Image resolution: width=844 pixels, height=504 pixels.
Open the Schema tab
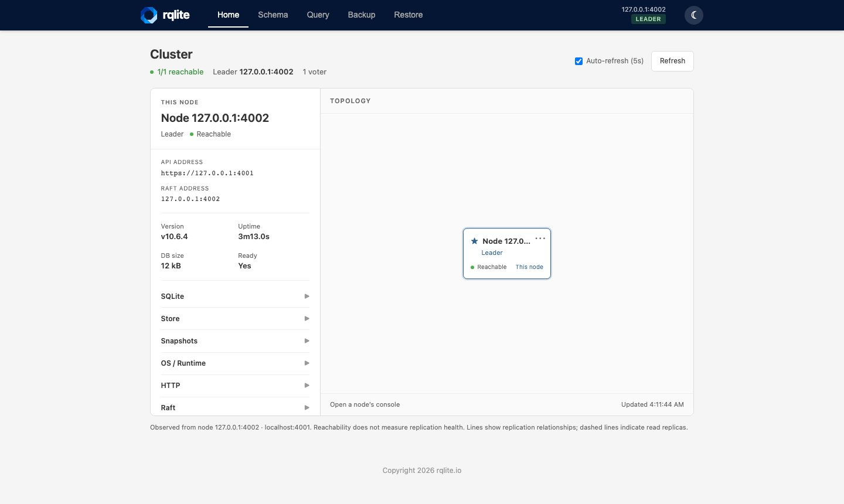tap(273, 15)
